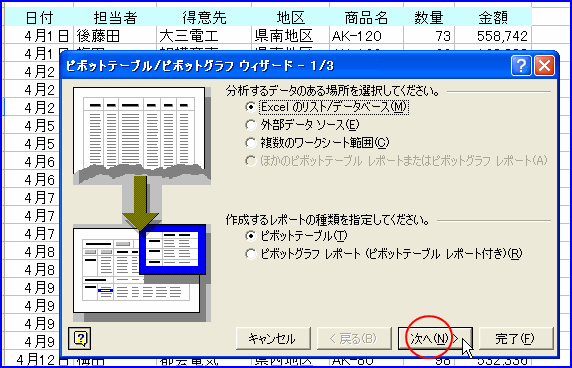Click the キャンセル button
The image size is (572, 368).
tap(273, 338)
